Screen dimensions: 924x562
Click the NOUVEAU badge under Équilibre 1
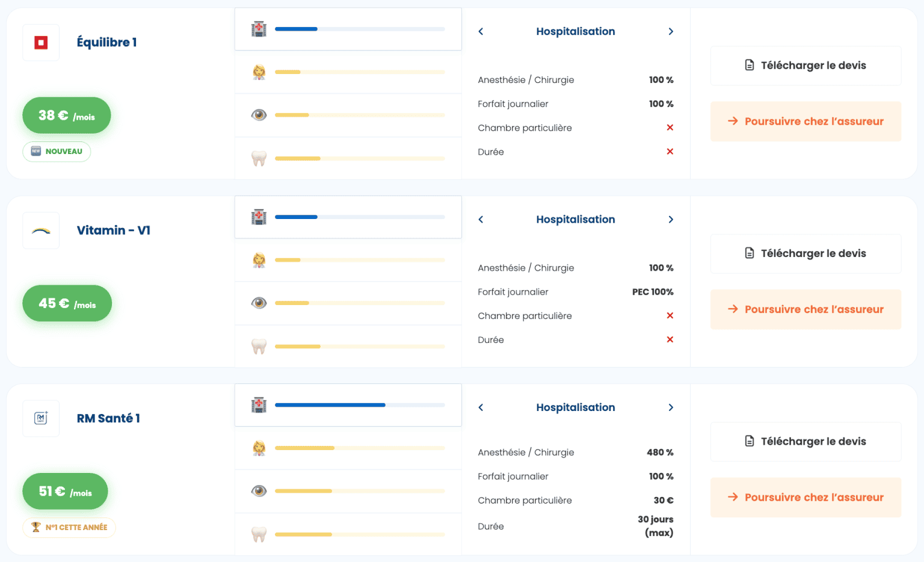[57, 152]
